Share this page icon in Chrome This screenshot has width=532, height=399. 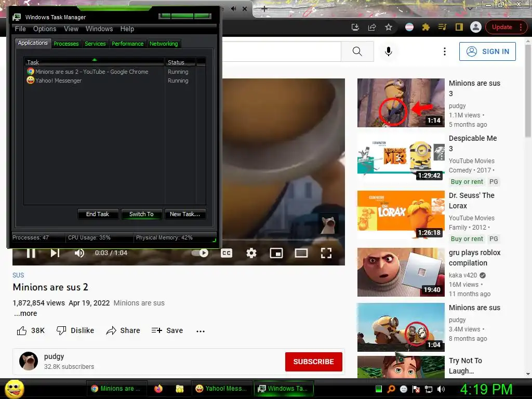pyautogui.click(x=372, y=27)
